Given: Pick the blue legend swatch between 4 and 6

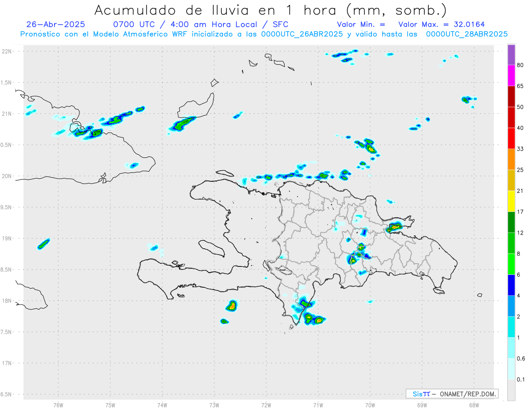Looking at the screenshot, I should point(511,285).
